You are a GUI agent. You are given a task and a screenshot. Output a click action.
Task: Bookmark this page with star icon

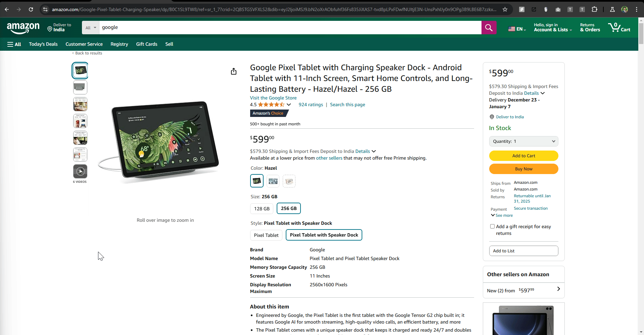(505, 9)
